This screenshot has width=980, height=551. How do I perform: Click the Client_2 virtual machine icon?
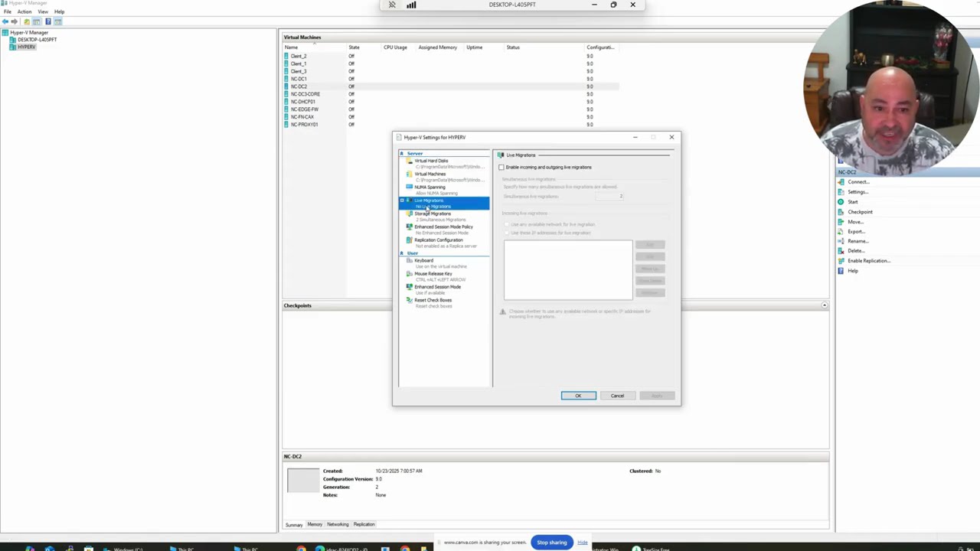286,56
